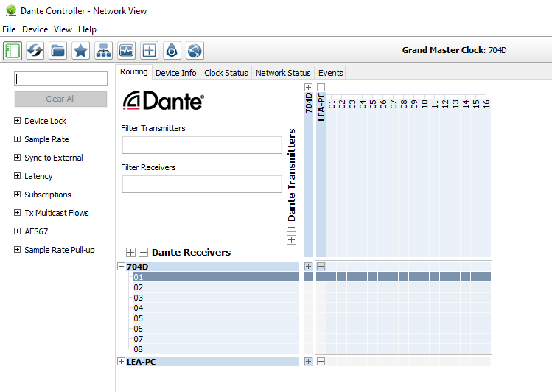
Task: Click the globe network toolbar icon
Action: coord(194,51)
